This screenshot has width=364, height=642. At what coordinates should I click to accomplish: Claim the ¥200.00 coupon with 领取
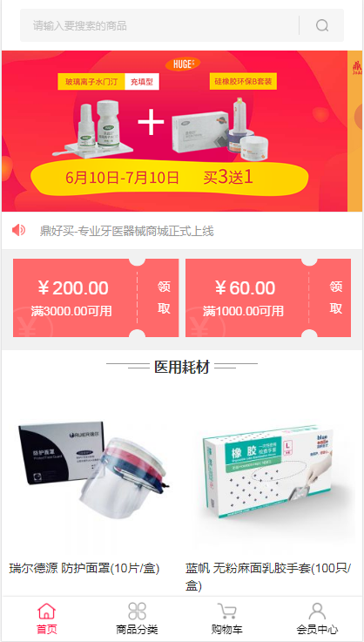[165, 298]
